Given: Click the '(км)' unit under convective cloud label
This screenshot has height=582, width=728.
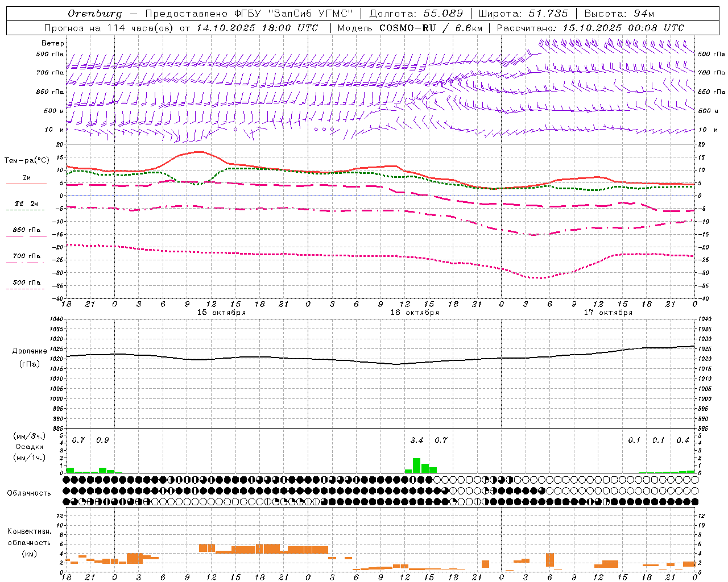Looking at the screenshot, I should click(29, 554).
